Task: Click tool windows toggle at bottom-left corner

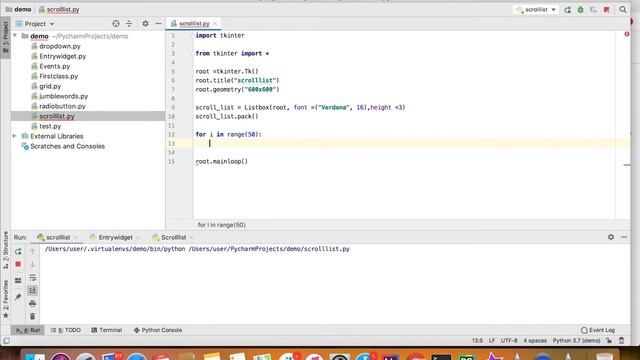Action: 7,340
